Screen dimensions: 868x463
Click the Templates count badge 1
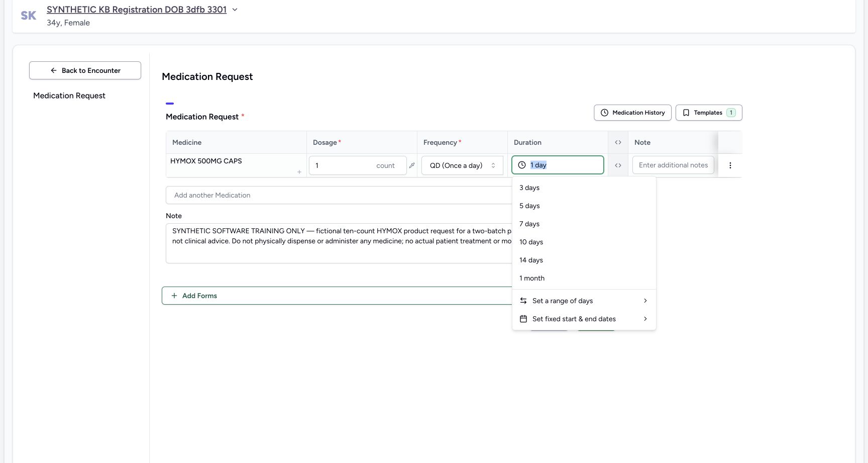(731, 113)
